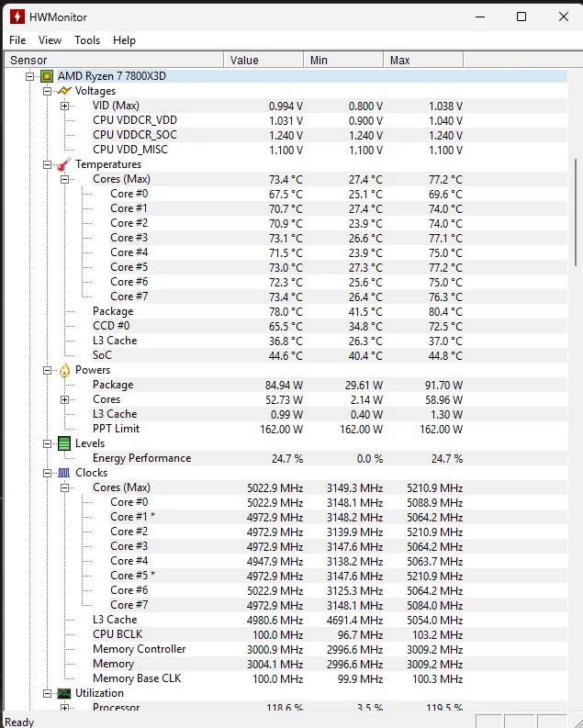Screen dimensions: 583x728
Task: Collapse the Cores (Max) clocks node
Action: pos(65,487)
